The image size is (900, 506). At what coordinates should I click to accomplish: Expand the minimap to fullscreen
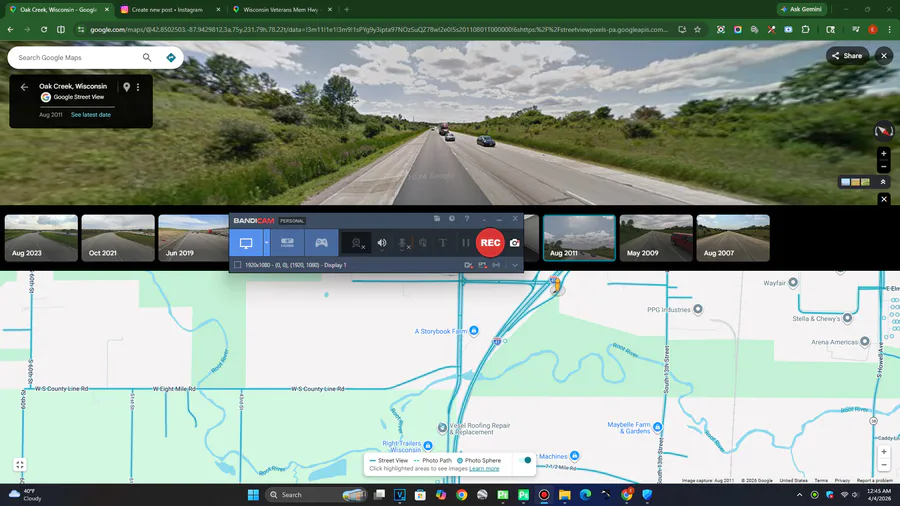tap(20, 465)
